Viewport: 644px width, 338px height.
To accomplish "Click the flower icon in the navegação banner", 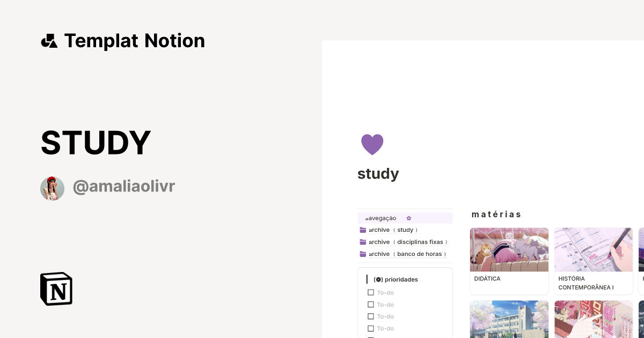I will coord(408,218).
